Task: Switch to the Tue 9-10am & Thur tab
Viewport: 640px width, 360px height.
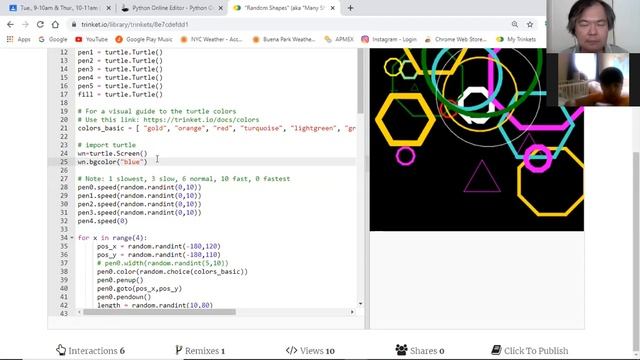Action: (59, 8)
